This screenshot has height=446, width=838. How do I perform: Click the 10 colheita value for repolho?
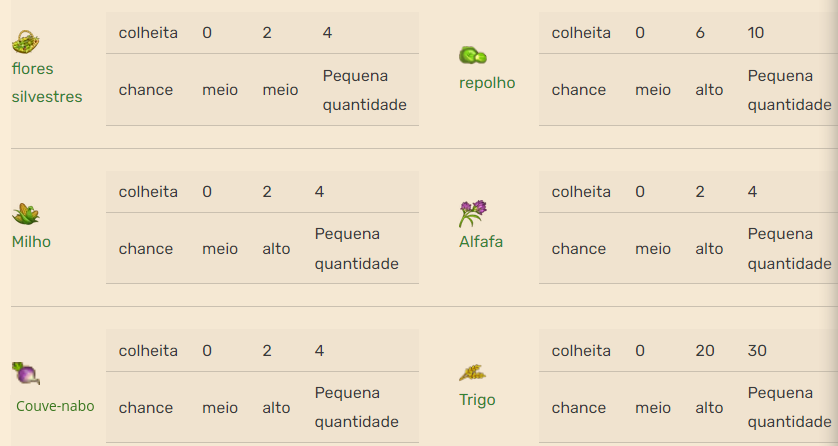(756, 33)
